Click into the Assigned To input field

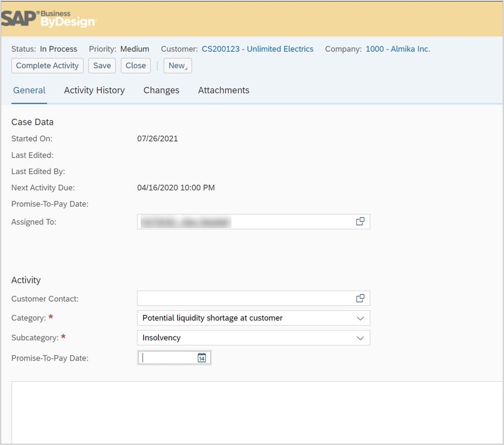click(254, 222)
